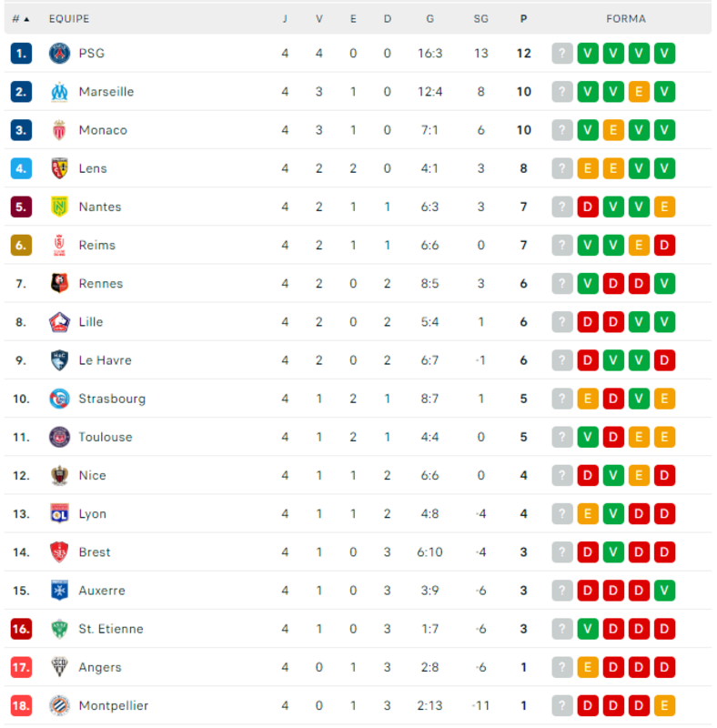This screenshot has width=717, height=728.
Task: Open the Nantes yellow crest
Action: coord(59,207)
